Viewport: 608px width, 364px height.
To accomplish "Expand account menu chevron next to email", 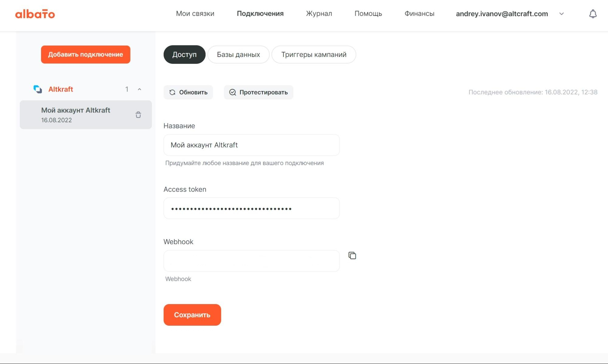I will [561, 14].
